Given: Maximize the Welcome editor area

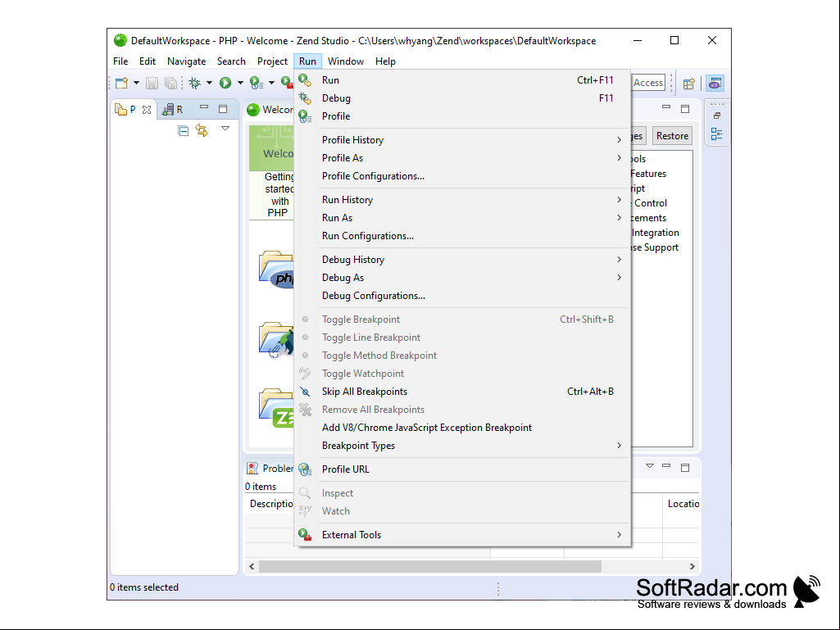Looking at the screenshot, I should [x=684, y=109].
